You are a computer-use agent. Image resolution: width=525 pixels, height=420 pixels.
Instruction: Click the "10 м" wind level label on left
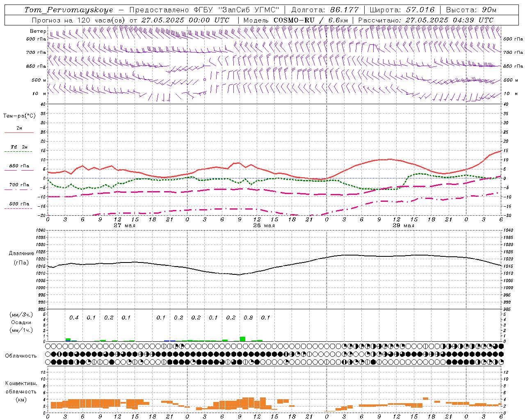pyautogui.click(x=39, y=94)
